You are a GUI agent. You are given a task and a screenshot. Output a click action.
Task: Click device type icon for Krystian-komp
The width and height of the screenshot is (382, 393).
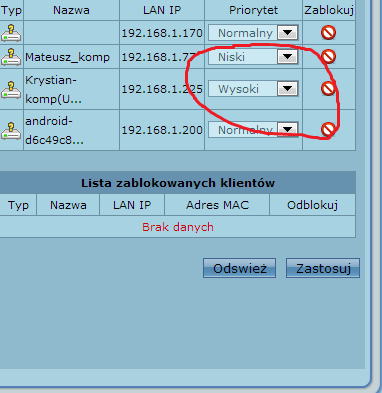click(x=11, y=89)
